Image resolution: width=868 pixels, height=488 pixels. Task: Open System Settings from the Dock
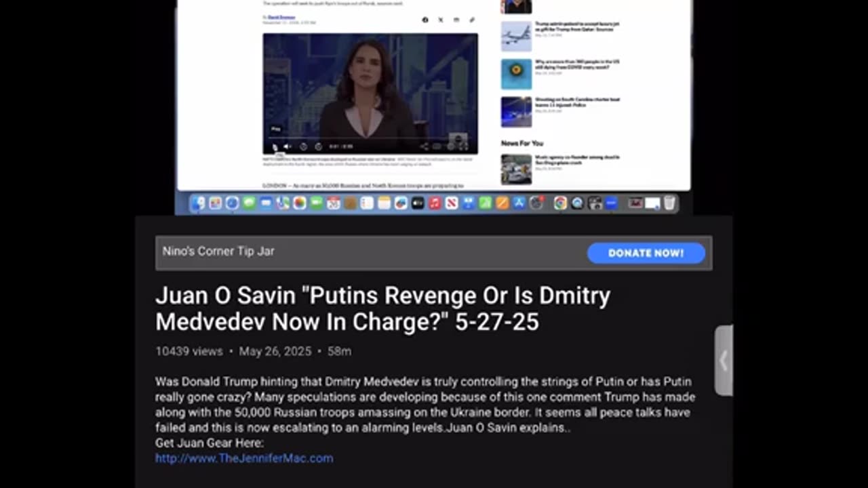(x=536, y=203)
